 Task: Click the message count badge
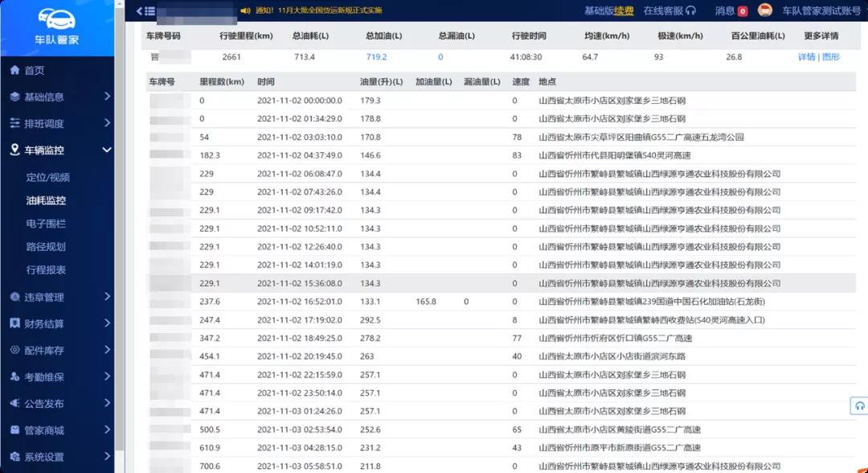743,11
